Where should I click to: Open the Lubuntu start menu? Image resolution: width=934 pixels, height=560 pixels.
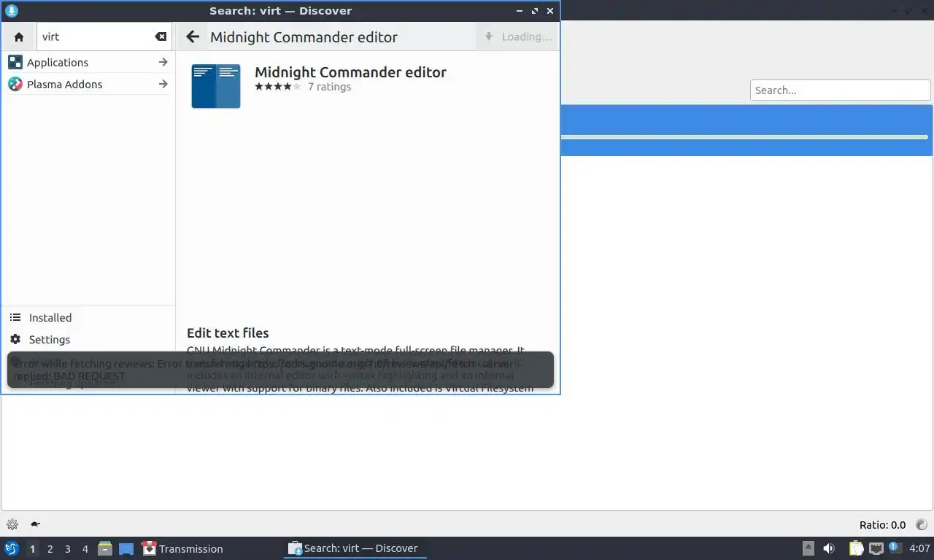point(11,548)
